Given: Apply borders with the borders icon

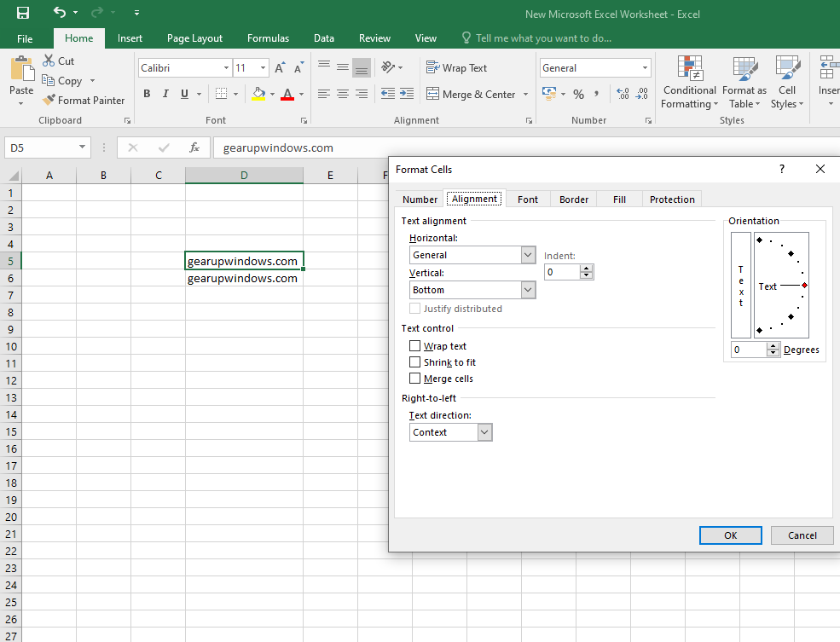Looking at the screenshot, I should (x=221, y=94).
